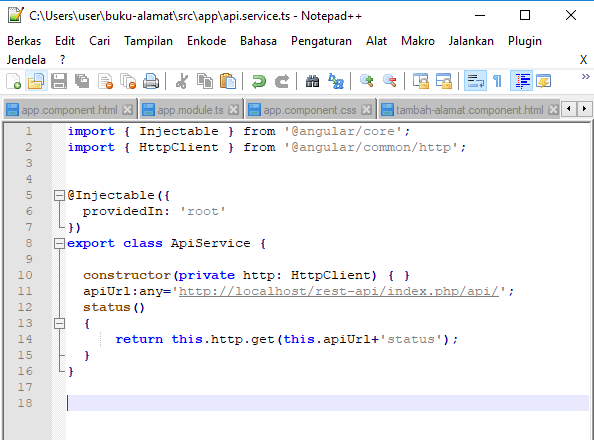The height and width of the screenshot is (440, 594).
Task: Expand hidden toolbar icons with chevron
Action: pos(585,77)
